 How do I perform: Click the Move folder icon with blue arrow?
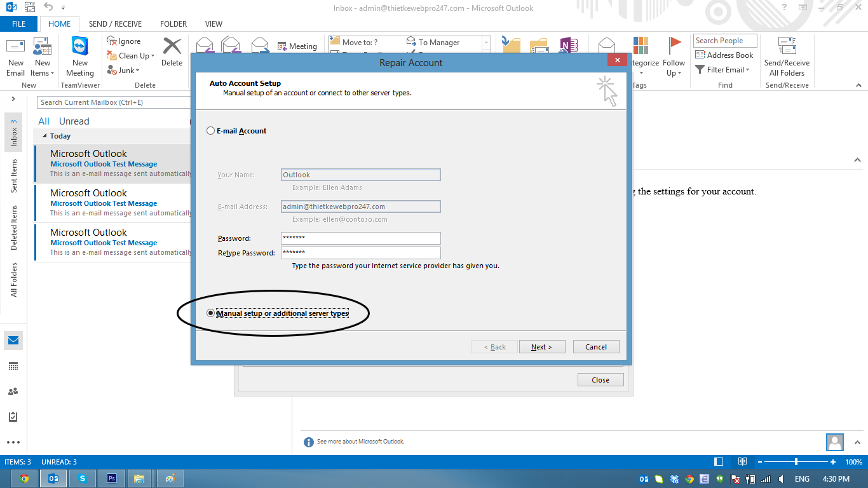pos(510,46)
